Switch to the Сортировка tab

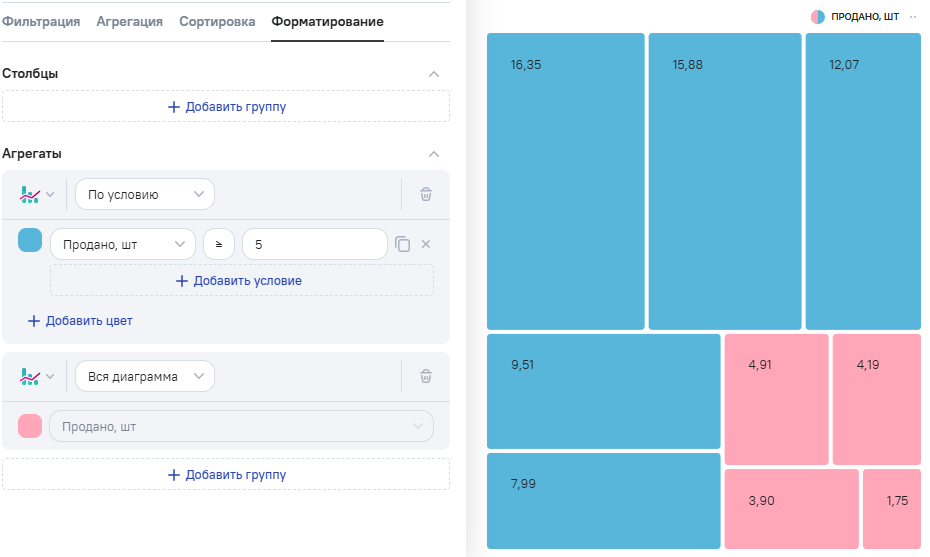click(x=217, y=21)
